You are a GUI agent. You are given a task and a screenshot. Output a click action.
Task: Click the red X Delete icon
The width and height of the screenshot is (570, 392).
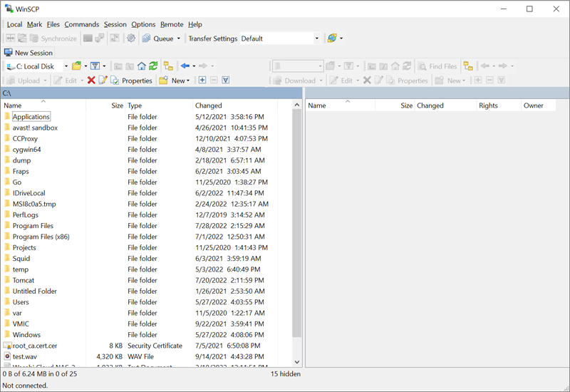click(x=91, y=81)
